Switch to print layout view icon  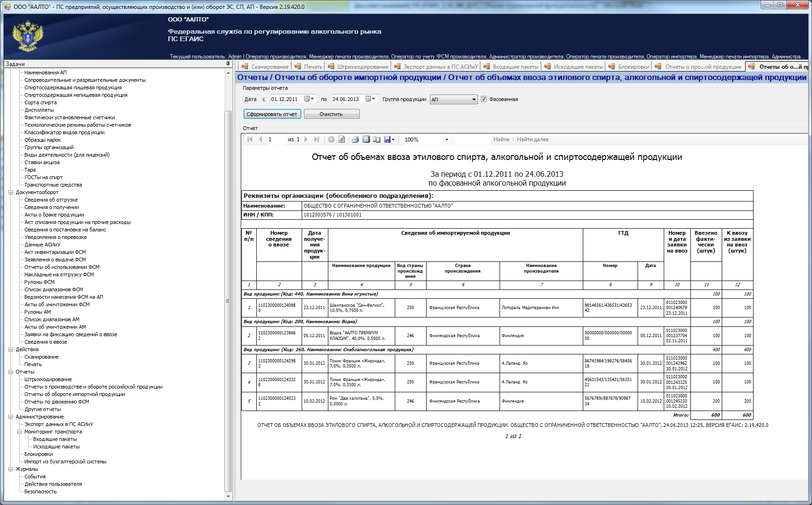[x=366, y=139]
